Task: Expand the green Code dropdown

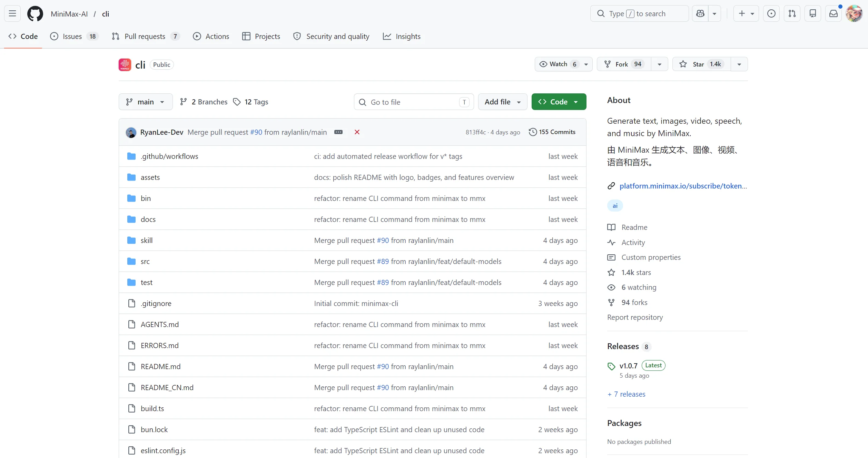Action: tap(559, 102)
